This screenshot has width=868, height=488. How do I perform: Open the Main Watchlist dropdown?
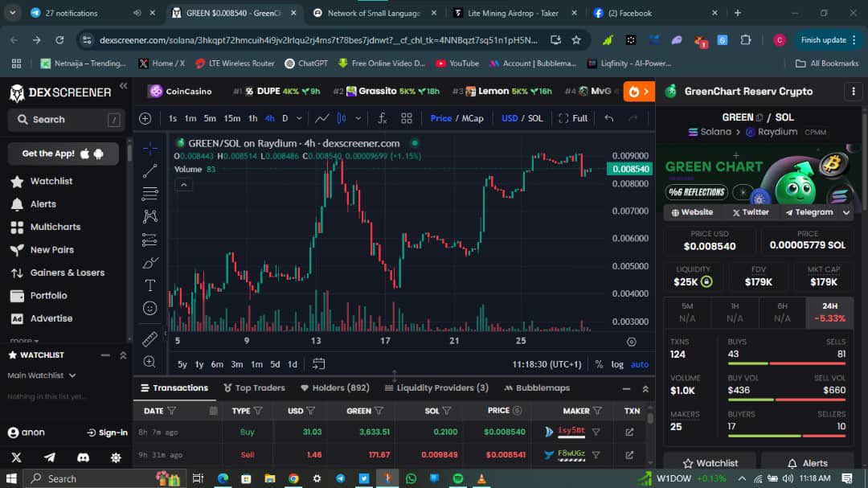(x=42, y=375)
